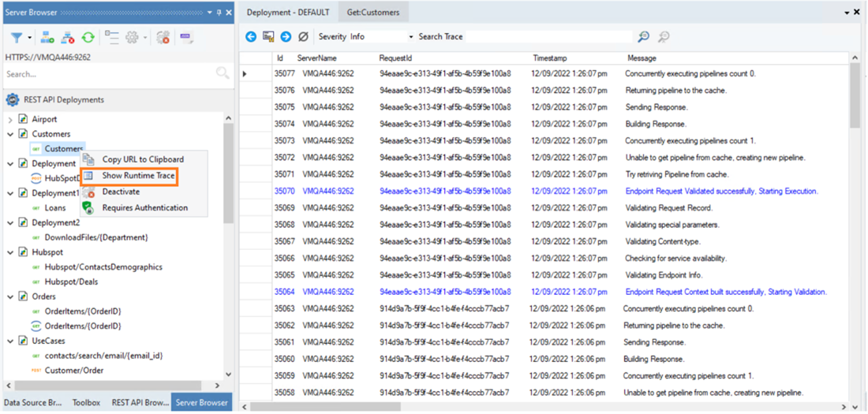Click the Timestamp column header
Image resolution: width=868 pixels, height=414 pixels.
point(550,58)
